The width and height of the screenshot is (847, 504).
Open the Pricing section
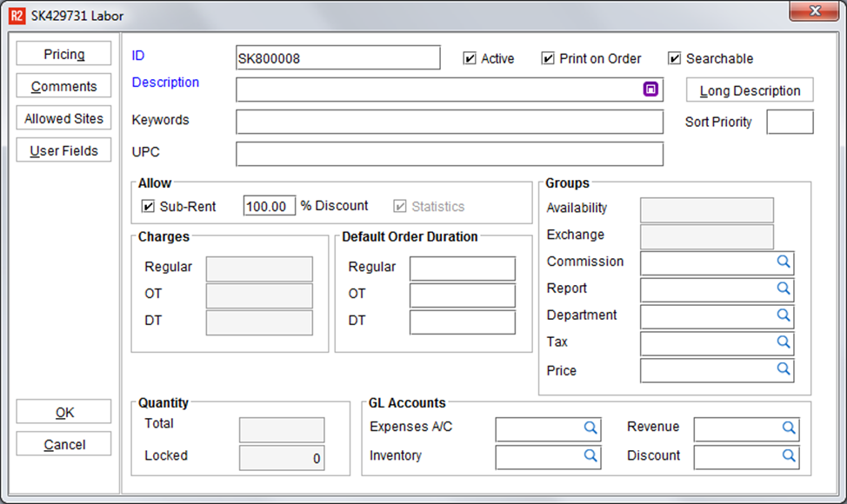[x=63, y=53]
